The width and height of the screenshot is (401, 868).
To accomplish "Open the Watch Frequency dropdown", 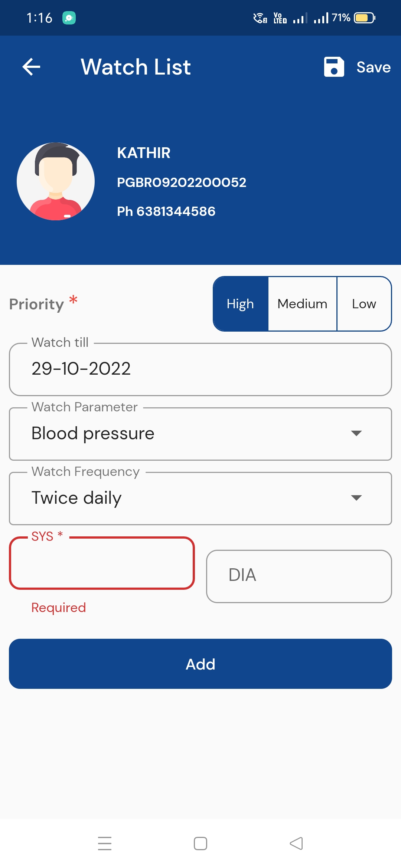I will pyautogui.click(x=186, y=498).
